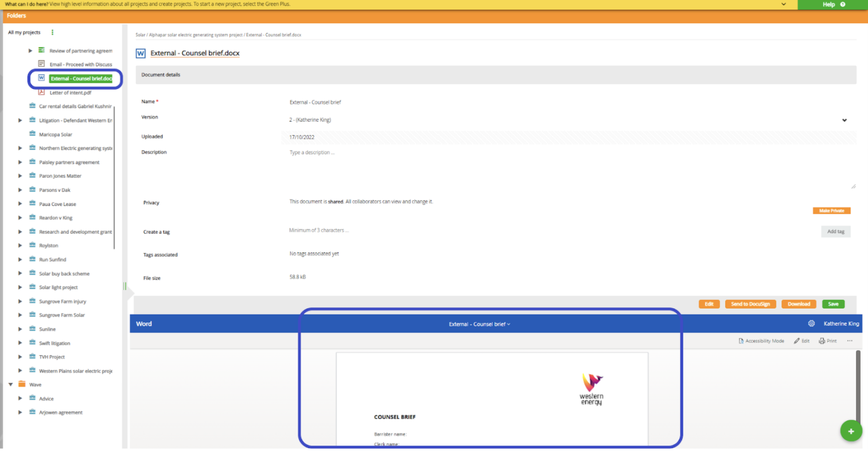Expand the Parsons v Dak project
This screenshot has width=868, height=451.
point(20,190)
